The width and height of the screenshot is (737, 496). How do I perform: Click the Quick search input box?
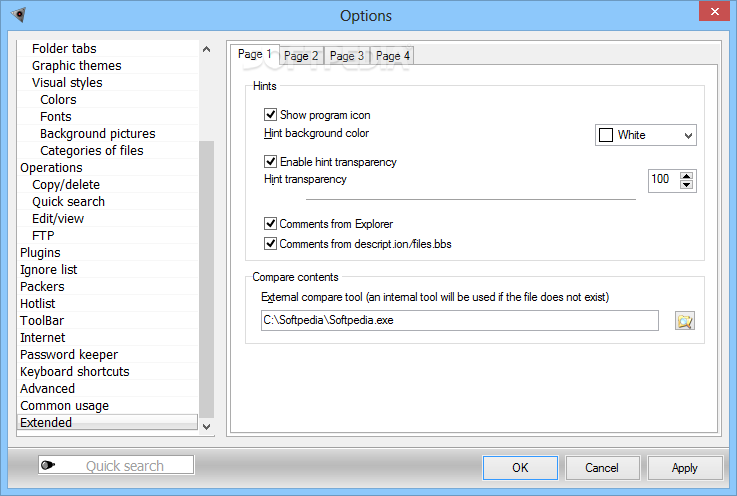pyautogui.click(x=116, y=465)
